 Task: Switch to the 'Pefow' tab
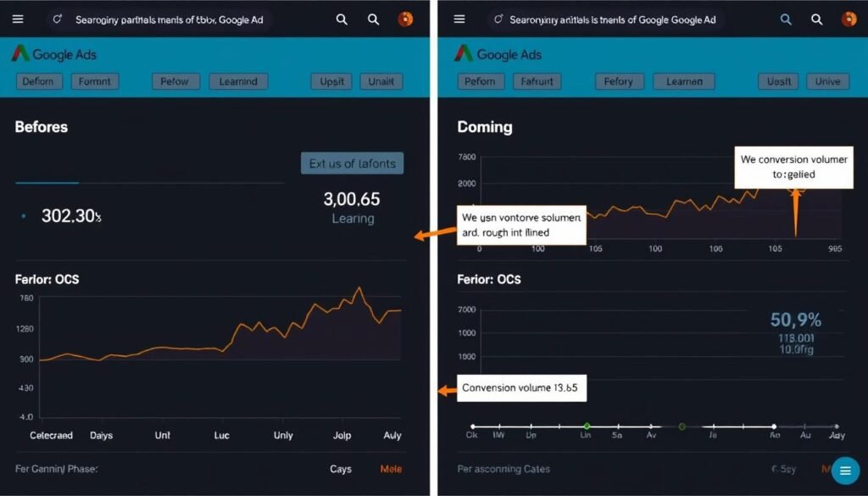pos(175,81)
